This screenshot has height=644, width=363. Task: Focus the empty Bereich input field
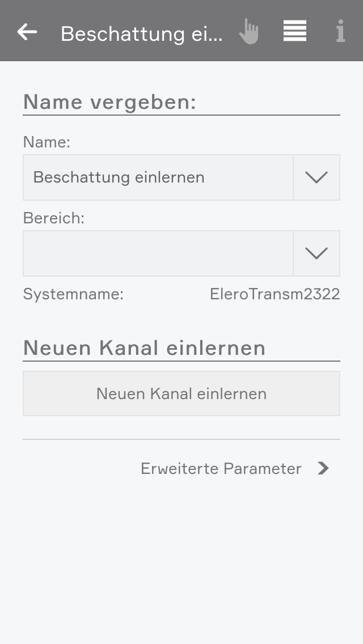coord(158,253)
